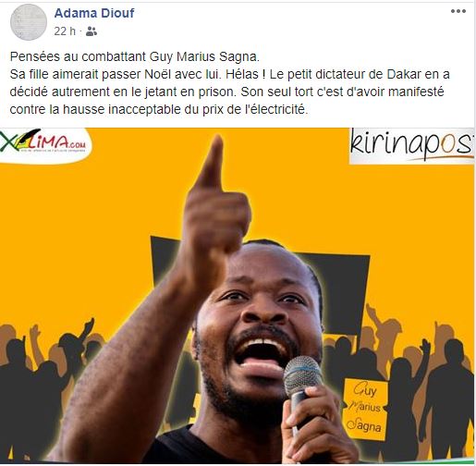Visit Adama Diouf's profile via the name

(x=94, y=13)
